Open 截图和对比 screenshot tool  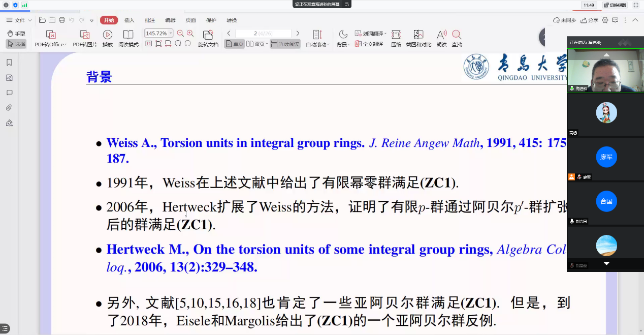(418, 35)
